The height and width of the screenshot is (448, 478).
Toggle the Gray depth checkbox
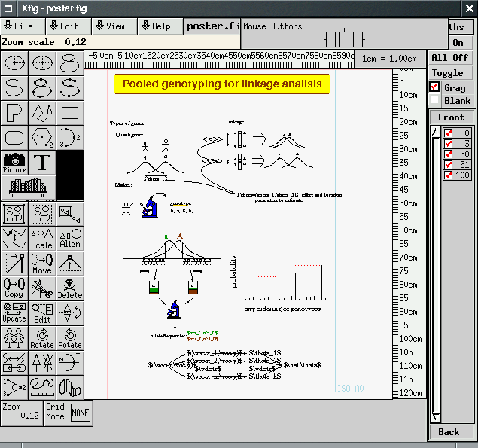coord(434,87)
